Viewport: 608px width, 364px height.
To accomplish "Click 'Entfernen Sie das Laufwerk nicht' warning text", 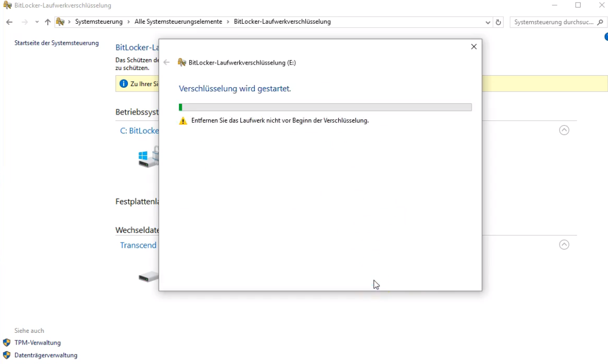I will click(280, 120).
